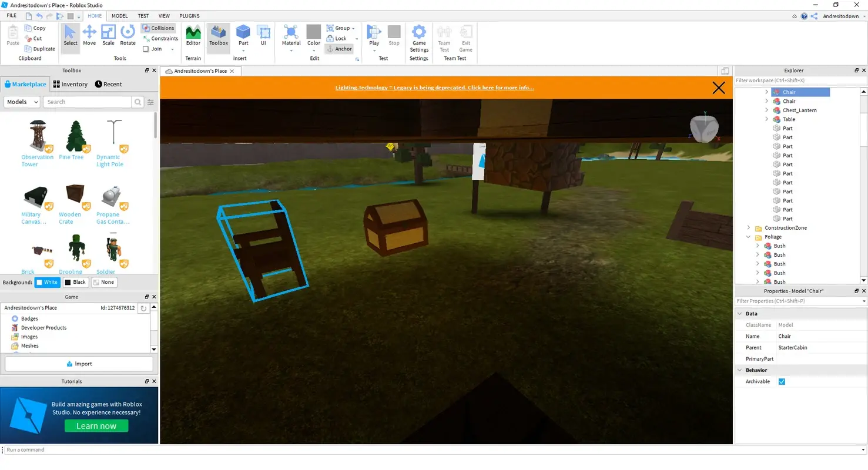Switch toolbox background to Black
This screenshot has height=470, width=868.
point(75,282)
